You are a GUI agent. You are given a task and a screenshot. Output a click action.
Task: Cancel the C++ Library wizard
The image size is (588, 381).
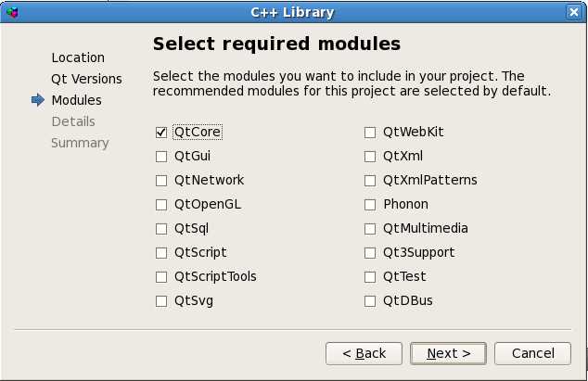(532, 353)
